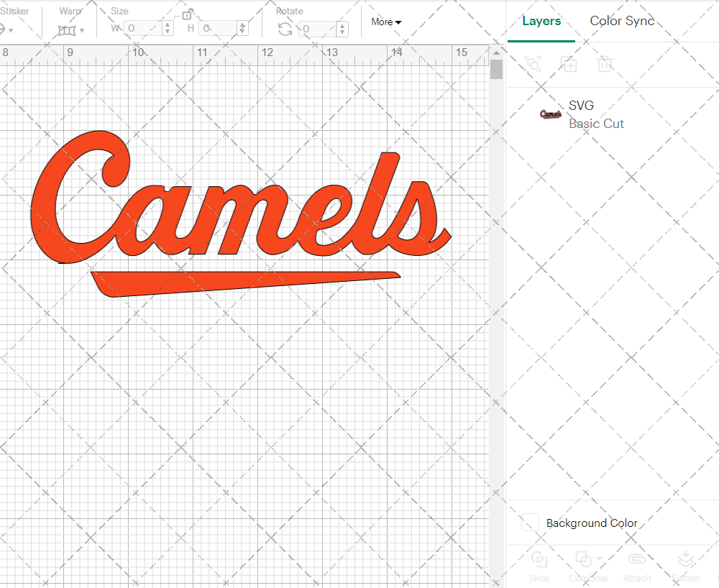
Task: Open the More dropdown
Action: (385, 22)
